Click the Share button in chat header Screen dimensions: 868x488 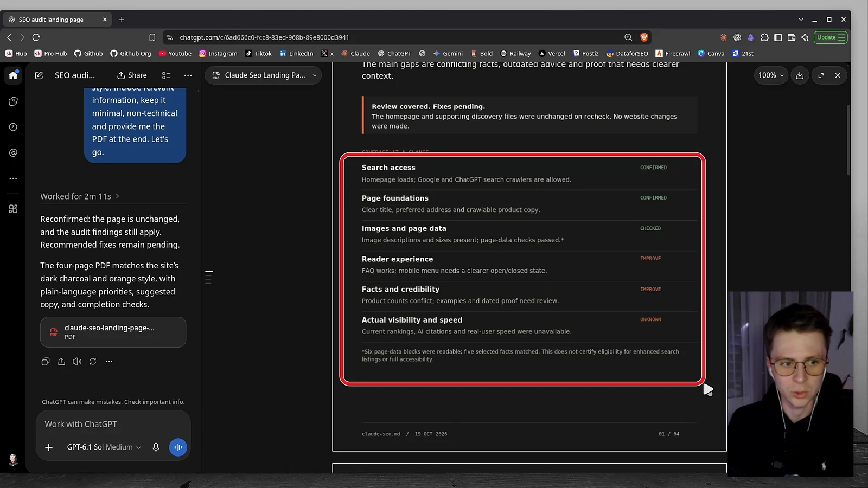pos(132,75)
